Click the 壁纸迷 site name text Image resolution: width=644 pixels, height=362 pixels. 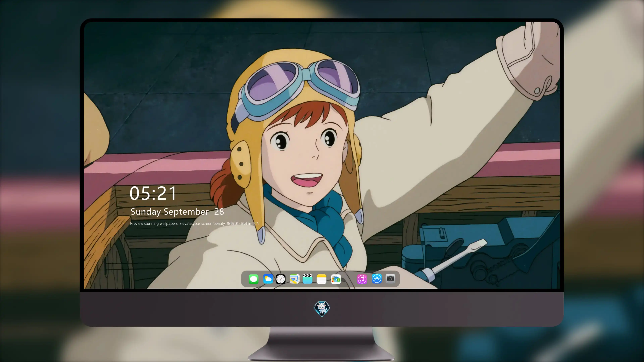[x=232, y=223]
